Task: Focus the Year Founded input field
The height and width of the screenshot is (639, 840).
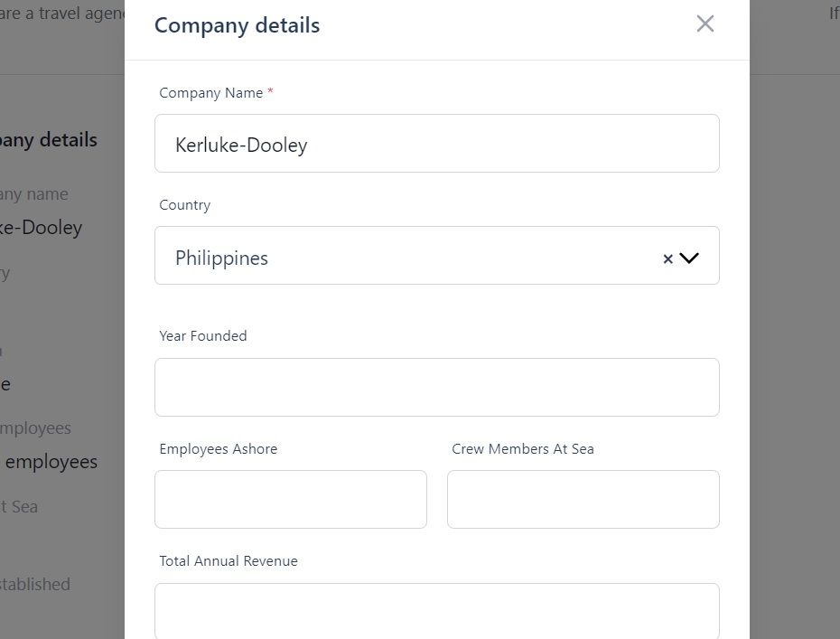Action: point(436,387)
